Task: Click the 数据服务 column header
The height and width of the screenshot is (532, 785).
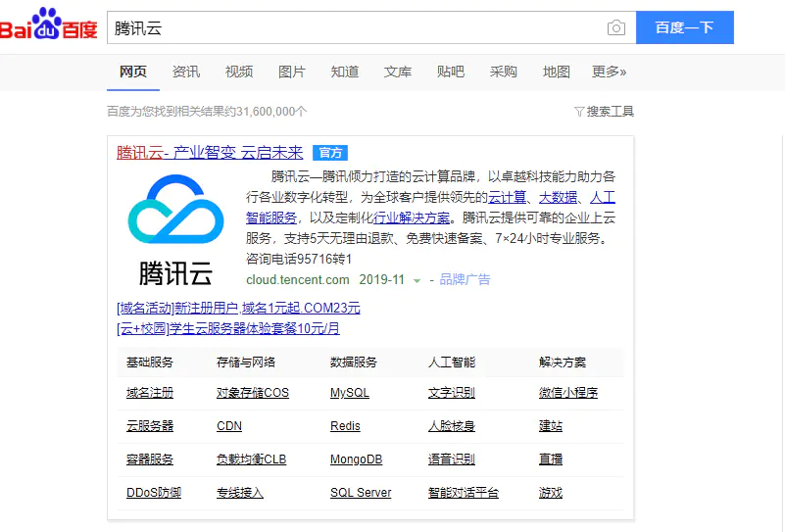Action: (x=354, y=362)
